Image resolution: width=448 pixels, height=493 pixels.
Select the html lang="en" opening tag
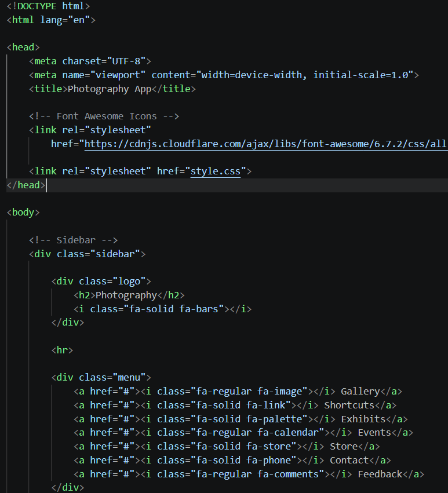click(51, 20)
